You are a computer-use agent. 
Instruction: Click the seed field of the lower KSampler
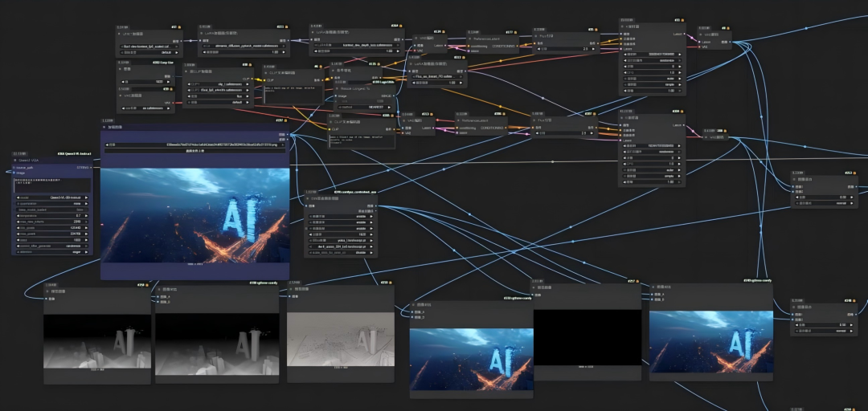click(653, 145)
